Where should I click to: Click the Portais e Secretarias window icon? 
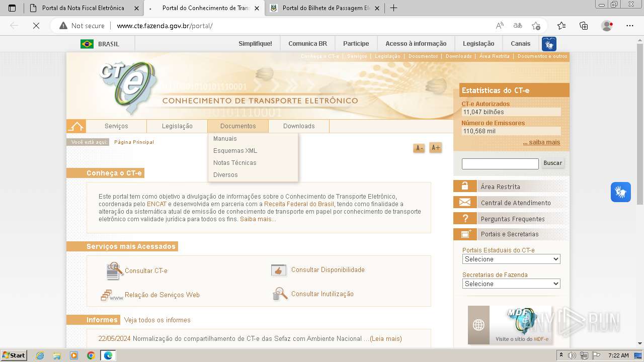(x=465, y=234)
